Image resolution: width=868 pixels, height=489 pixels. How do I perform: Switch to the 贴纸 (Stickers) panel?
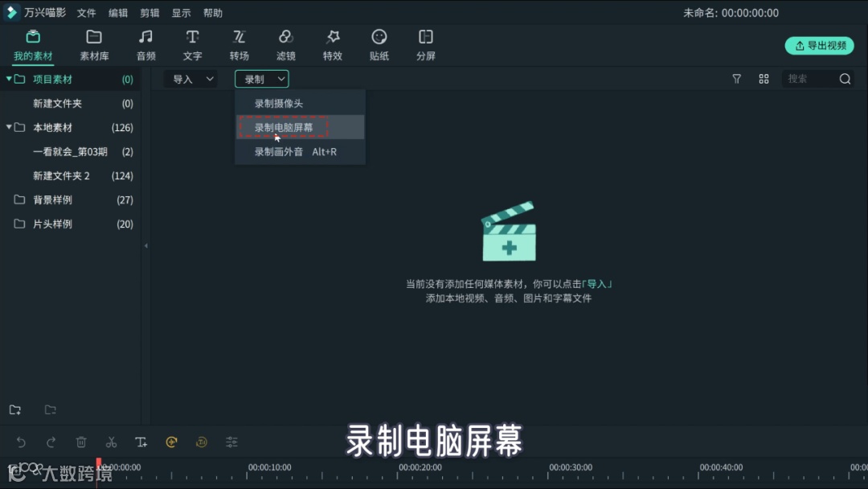click(x=379, y=44)
